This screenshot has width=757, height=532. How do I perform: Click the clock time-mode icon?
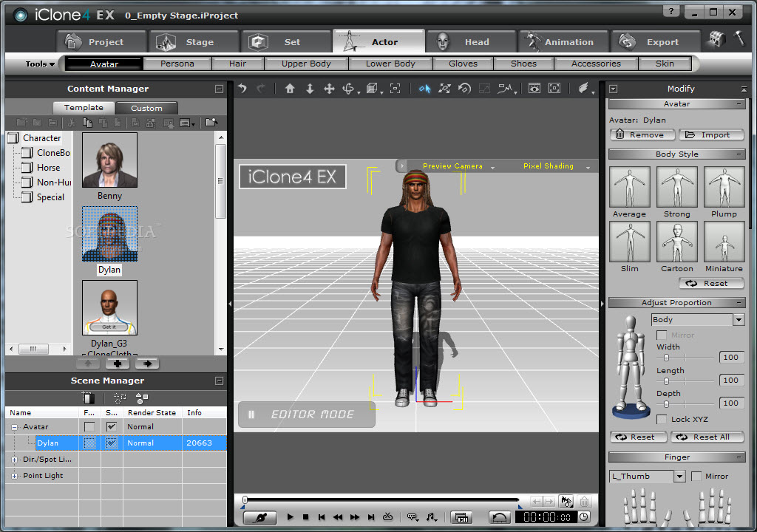[x=584, y=517]
